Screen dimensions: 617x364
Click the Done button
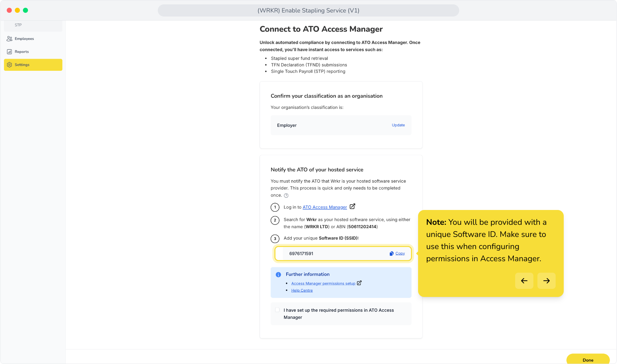coord(588,359)
